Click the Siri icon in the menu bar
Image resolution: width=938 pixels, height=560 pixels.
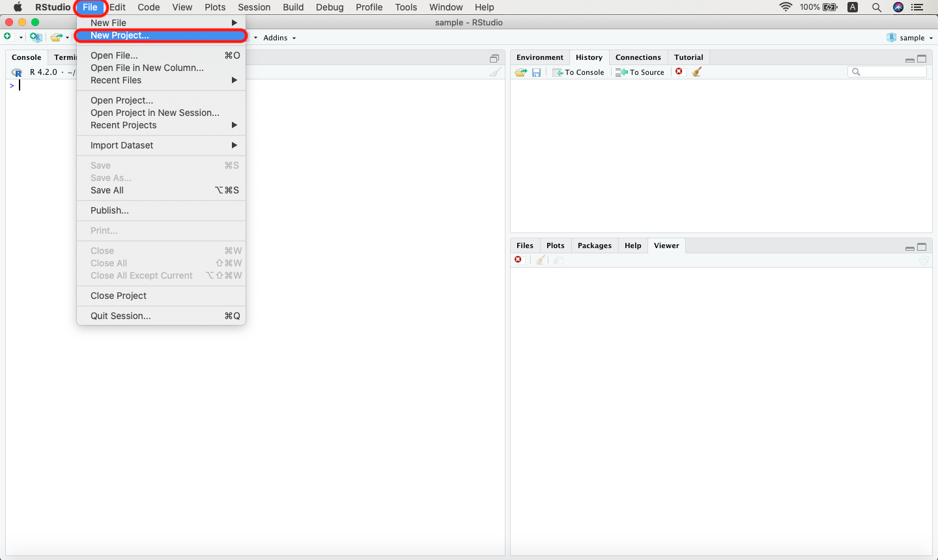point(898,7)
